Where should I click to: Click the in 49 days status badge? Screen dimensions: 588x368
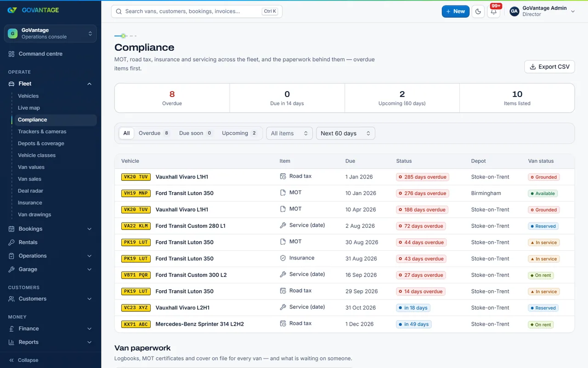413,324
